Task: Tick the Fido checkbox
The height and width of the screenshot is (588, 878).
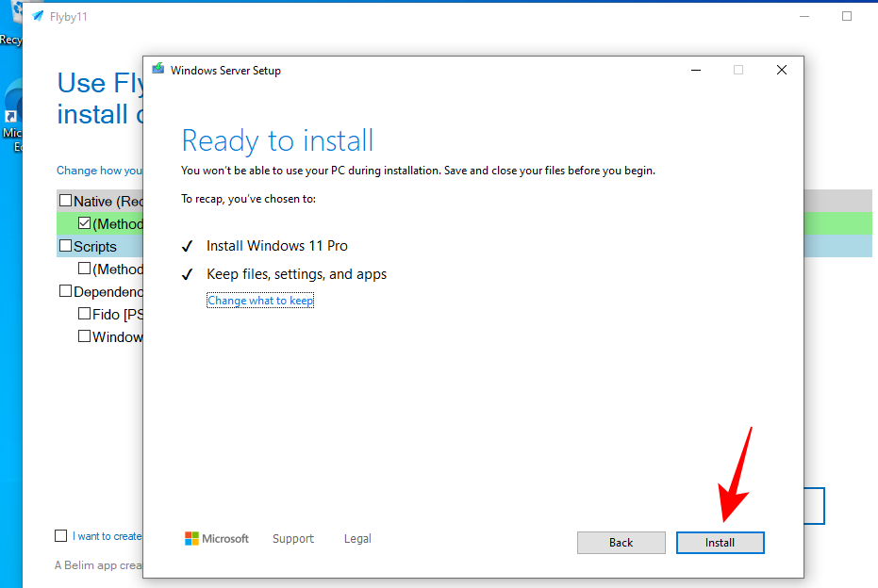Action: [84, 314]
